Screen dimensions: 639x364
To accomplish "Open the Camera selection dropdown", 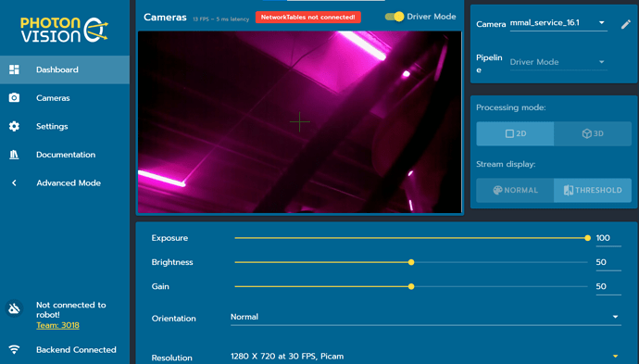I will (558, 23).
